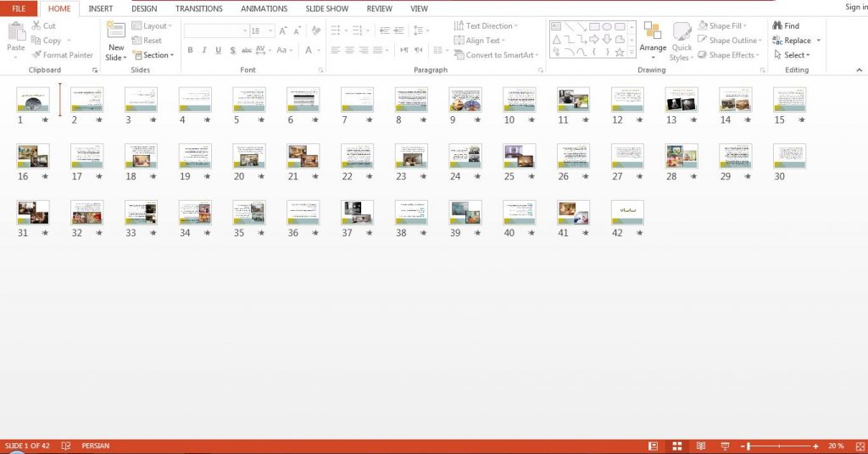Image resolution: width=868 pixels, height=454 pixels.
Task: Open the FILE menu
Action: click(19, 8)
